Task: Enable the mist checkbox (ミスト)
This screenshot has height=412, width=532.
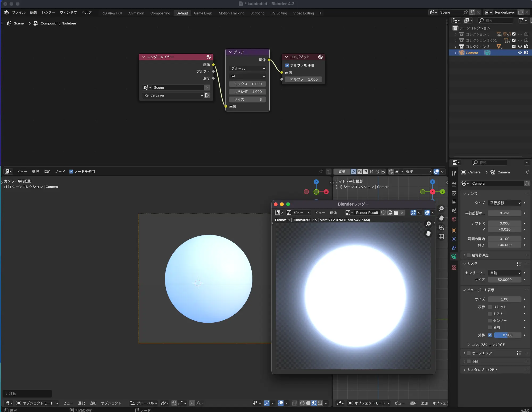Action: pyautogui.click(x=490, y=314)
